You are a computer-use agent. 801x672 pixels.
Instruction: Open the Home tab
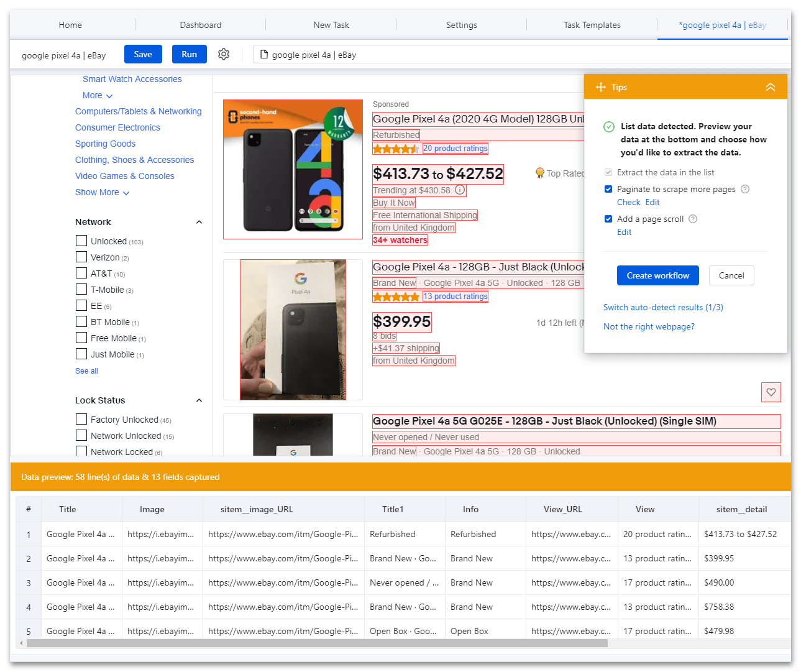click(x=70, y=25)
